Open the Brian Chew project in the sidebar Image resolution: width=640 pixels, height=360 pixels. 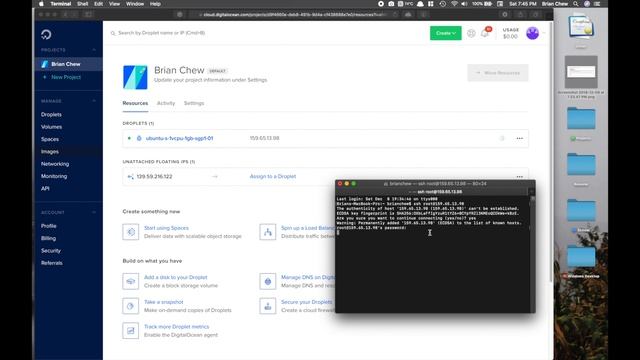[68, 64]
